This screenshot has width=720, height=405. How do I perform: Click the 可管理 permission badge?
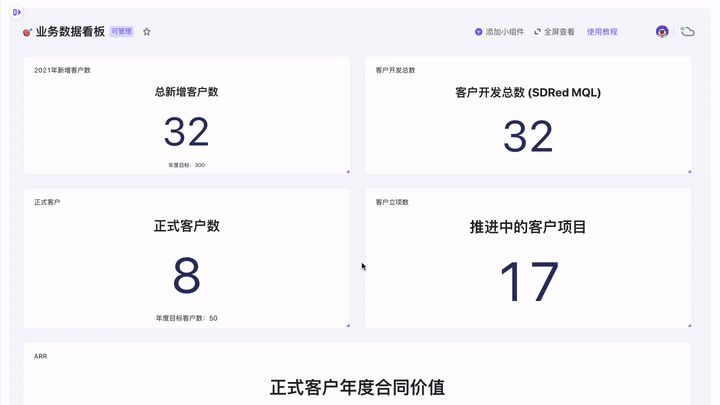122,32
